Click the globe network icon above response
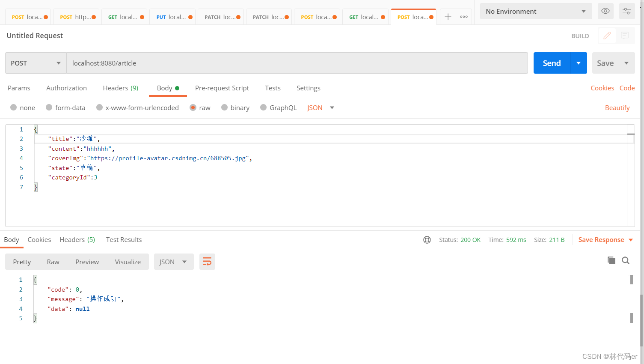The image size is (644, 364). (x=427, y=240)
